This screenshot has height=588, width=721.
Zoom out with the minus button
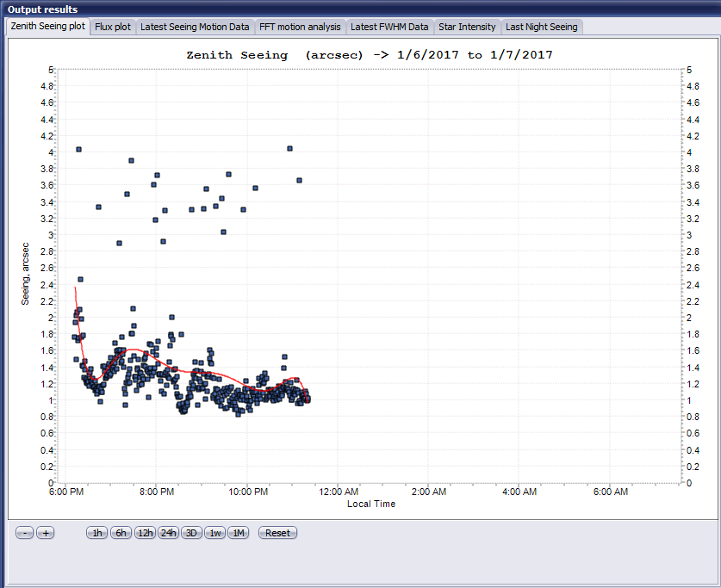[25, 533]
